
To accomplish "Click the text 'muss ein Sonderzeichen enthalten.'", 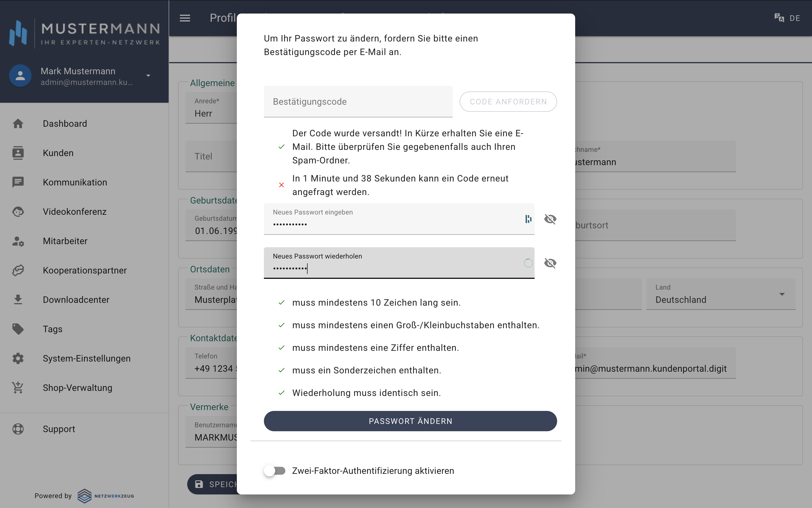I will coord(367,370).
